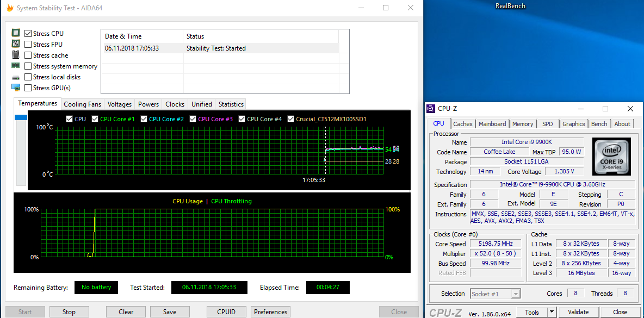Toggle Crucial_CT512MX100SSD1 graph checkbox
This screenshot has height=318, width=644.
point(290,119)
